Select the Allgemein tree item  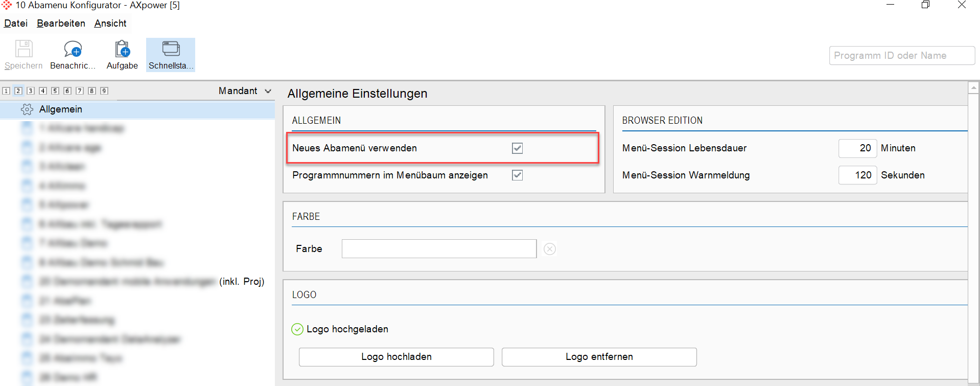click(137, 109)
